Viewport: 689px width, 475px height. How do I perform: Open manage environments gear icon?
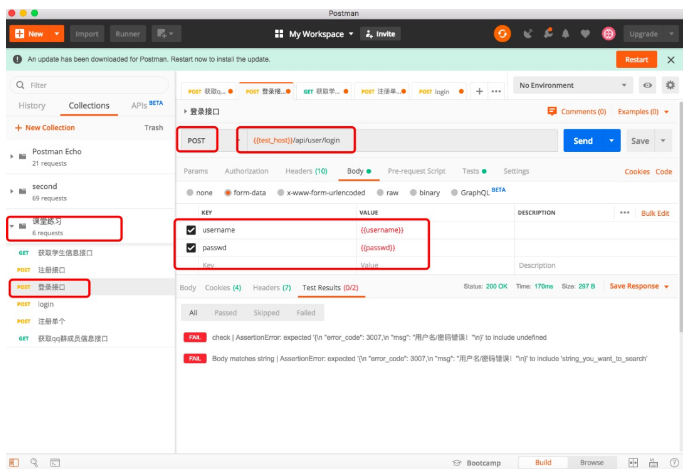click(670, 85)
